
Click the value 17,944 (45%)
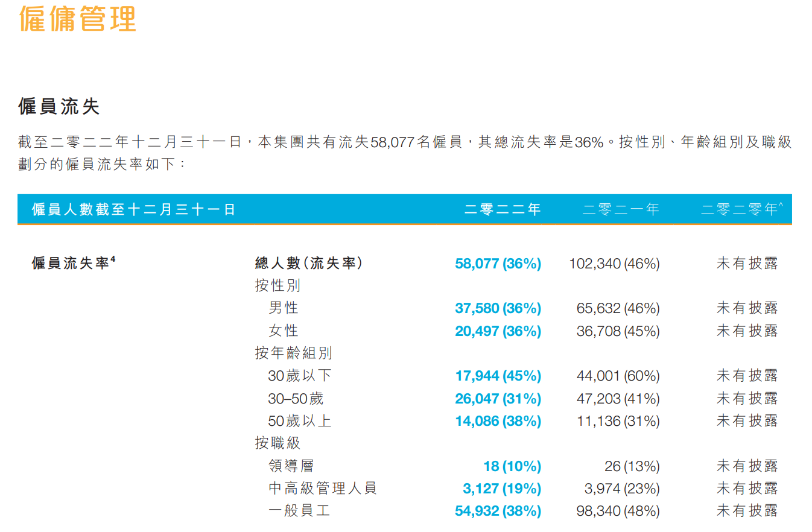click(x=498, y=376)
